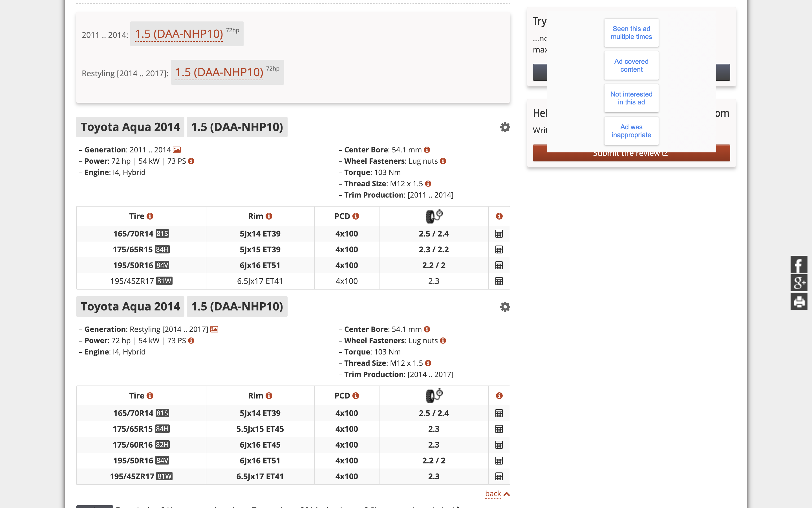This screenshot has height=508, width=812.
Task: Open 2011 .. 2014 1.5 (DAA-NHP10) link
Action: tap(179, 34)
